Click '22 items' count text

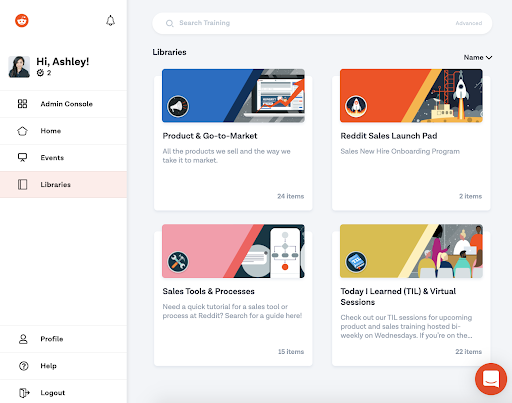468,352
